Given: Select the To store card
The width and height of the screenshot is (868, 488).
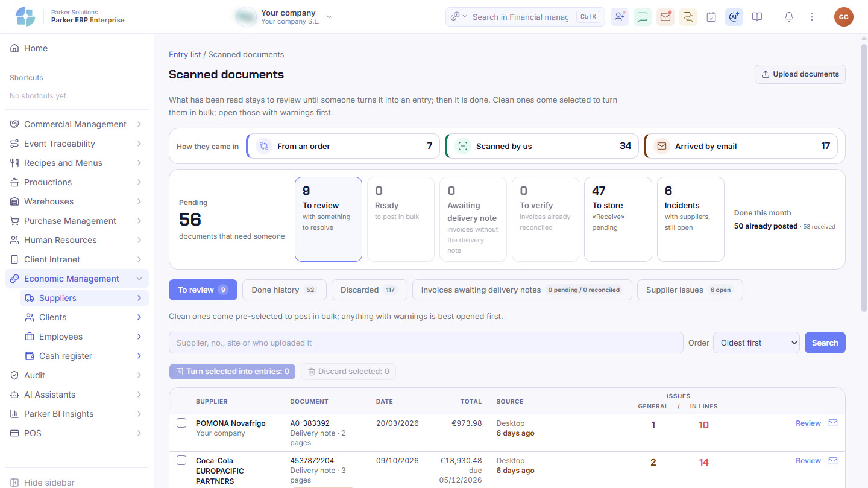Looking at the screenshot, I should (618, 219).
